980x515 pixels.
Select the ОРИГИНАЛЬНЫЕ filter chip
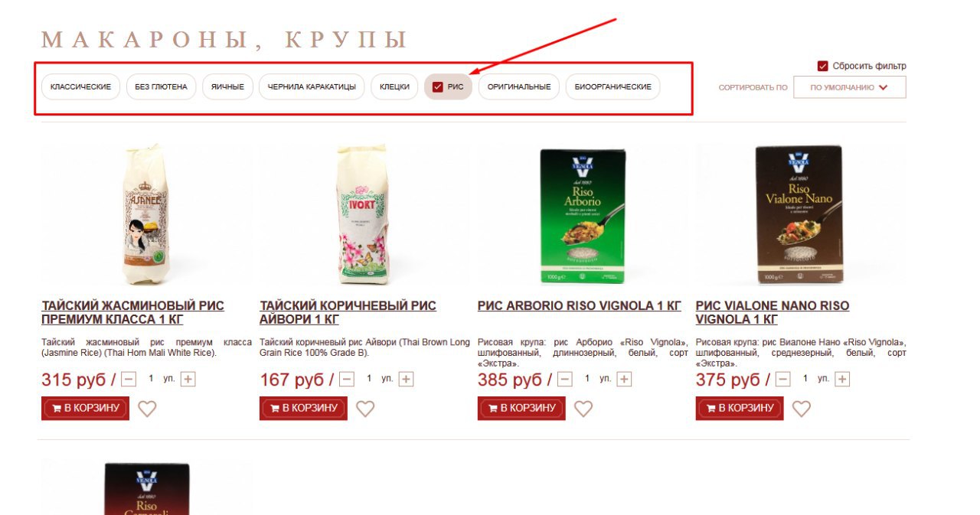[519, 87]
